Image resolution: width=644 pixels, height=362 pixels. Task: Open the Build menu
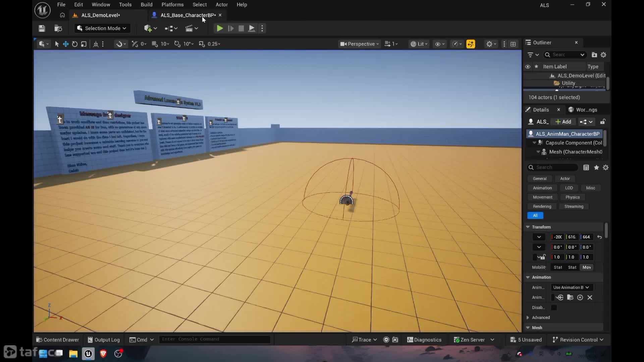tap(147, 5)
